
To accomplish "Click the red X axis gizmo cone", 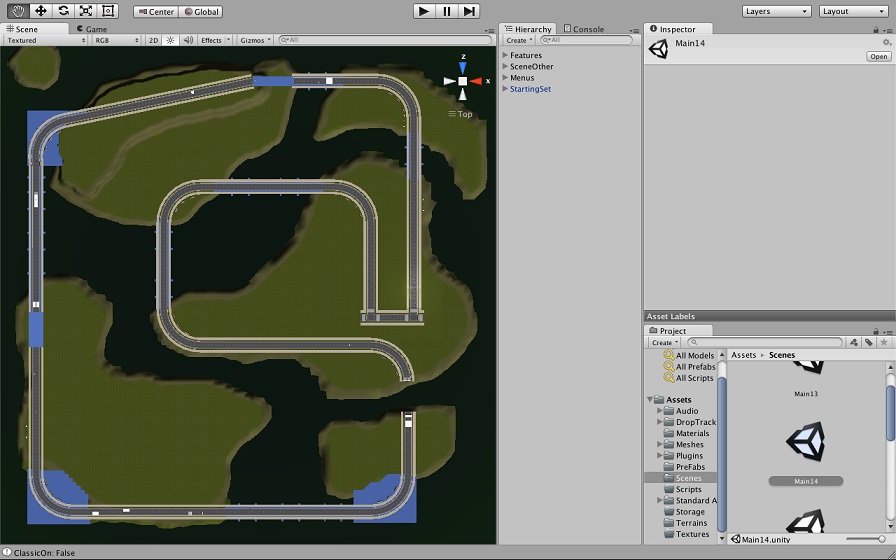I will tap(476, 81).
